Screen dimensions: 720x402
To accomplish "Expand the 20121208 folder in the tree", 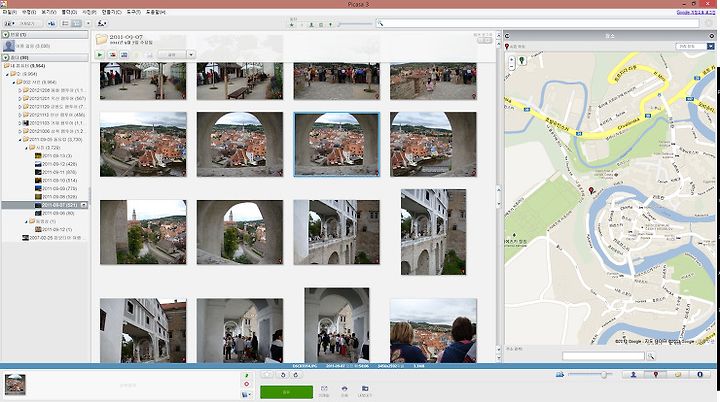I will click(x=20, y=91).
